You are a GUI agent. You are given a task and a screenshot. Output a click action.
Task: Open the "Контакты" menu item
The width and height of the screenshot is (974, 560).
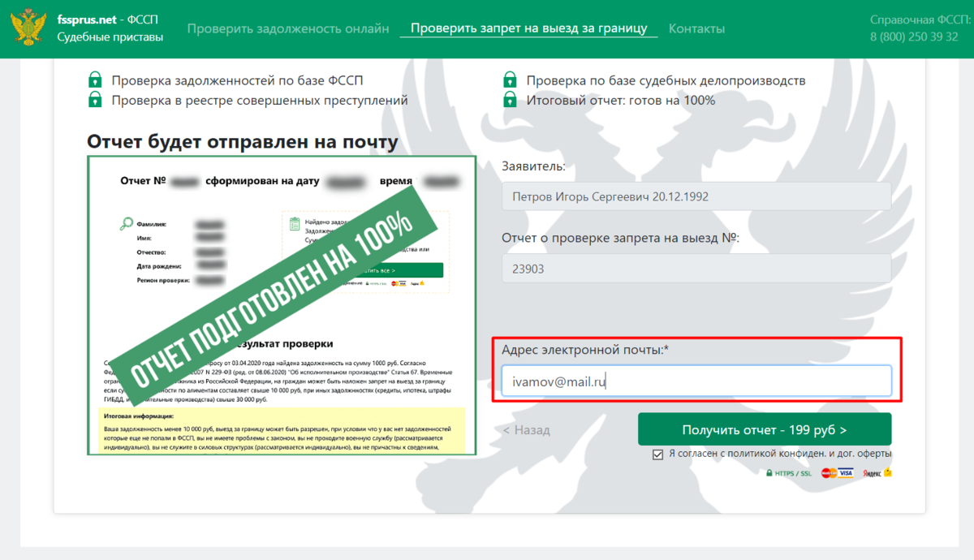pos(696,28)
